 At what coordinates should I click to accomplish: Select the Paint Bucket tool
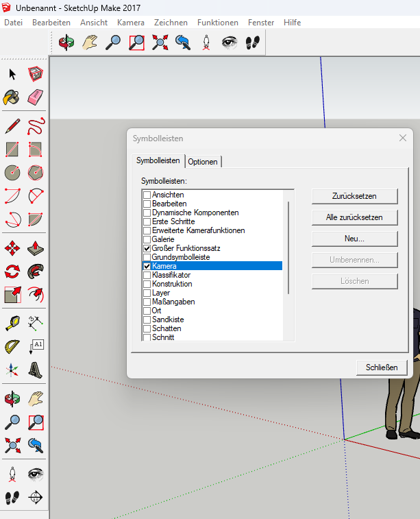click(x=12, y=97)
